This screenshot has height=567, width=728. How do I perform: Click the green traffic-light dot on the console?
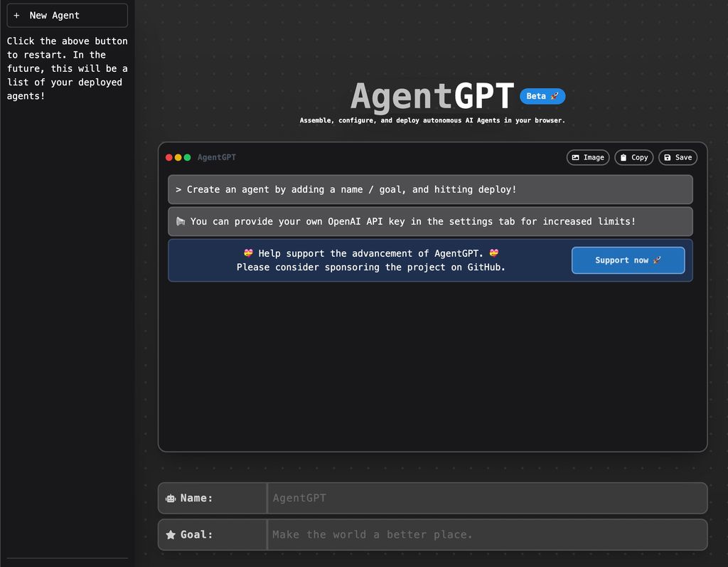pyautogui.click(x=186, y=157)
